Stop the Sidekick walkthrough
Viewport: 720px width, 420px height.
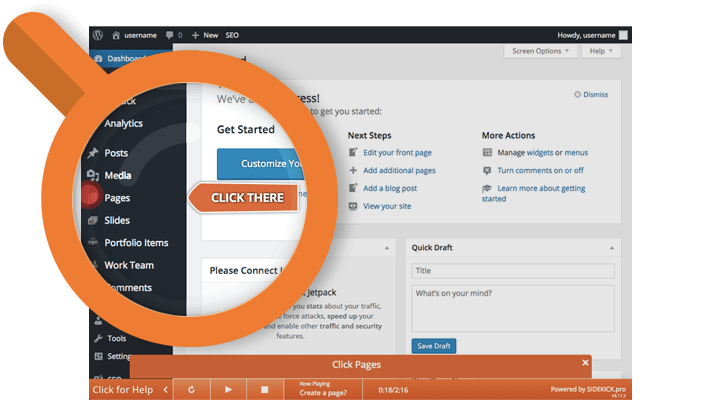265,388
